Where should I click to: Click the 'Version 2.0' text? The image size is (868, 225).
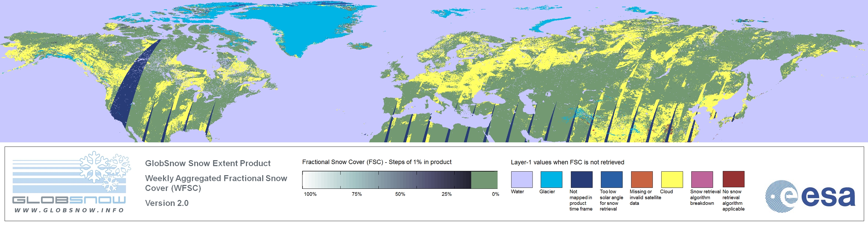click(x=167, y=203)
